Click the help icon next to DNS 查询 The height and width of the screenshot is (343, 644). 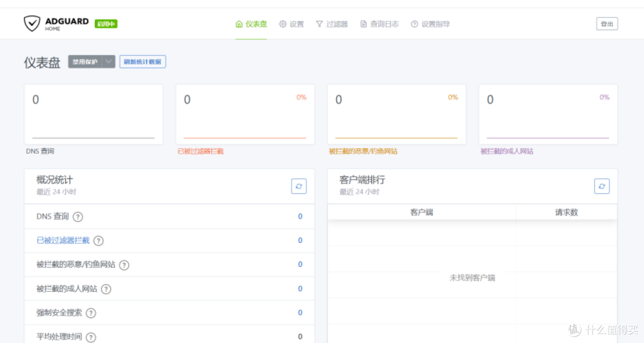tap(78, 217)
